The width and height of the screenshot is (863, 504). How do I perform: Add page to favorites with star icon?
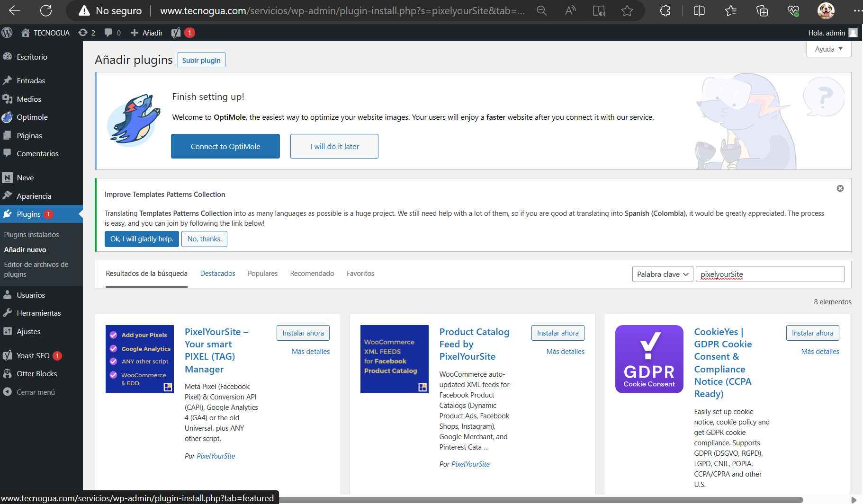pos(627,10)
